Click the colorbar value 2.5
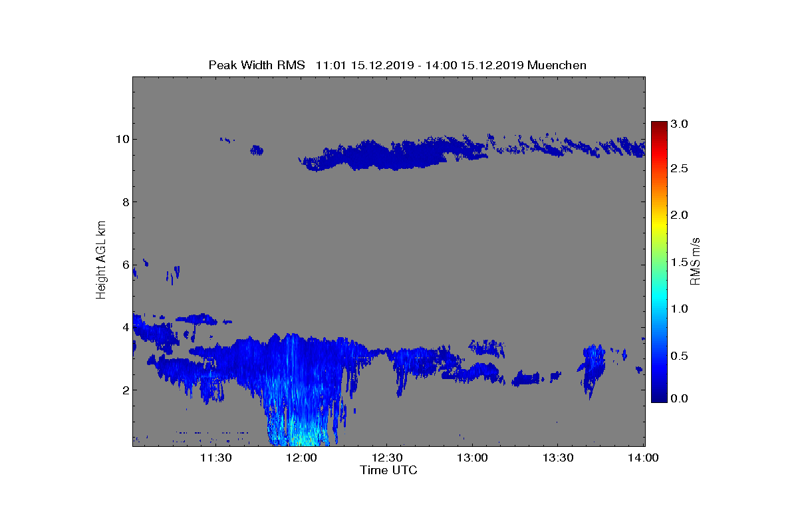Viewport: 798px width, 532px height. [x=679, y=169]
